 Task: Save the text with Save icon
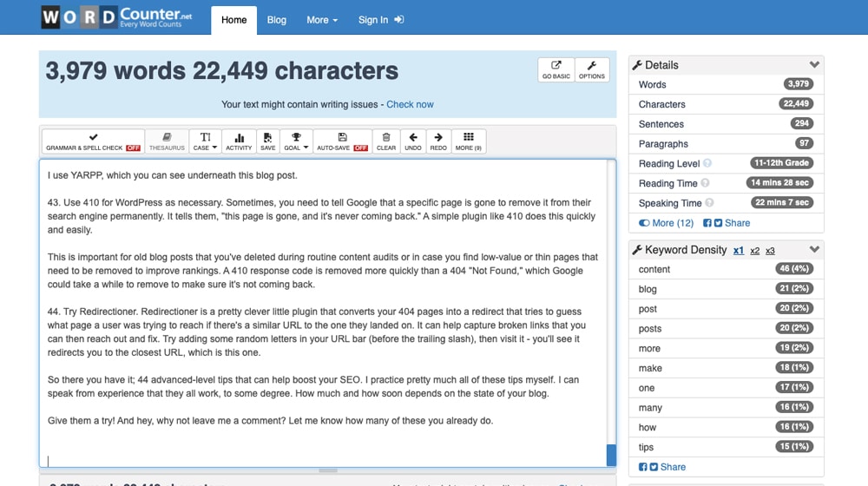[x=267, y=141]
